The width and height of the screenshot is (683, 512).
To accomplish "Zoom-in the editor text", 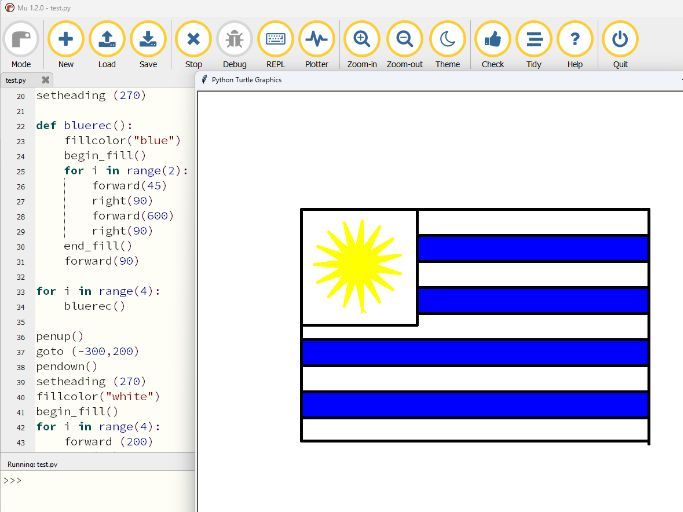I will [362, 45].
